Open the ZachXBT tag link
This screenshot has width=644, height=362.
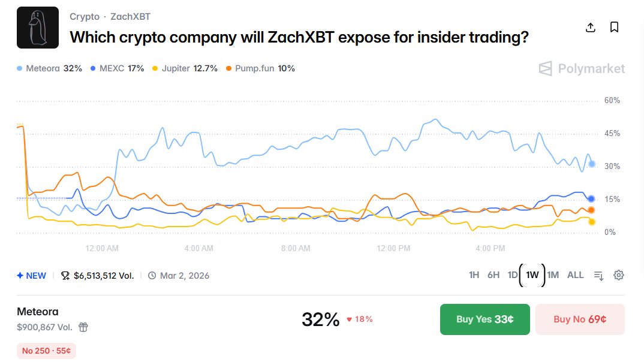click(x=130, y=17)
